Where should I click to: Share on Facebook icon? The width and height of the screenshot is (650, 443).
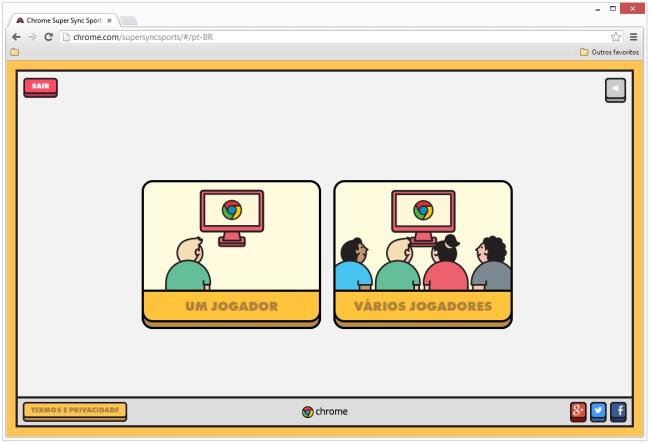coord(618,412)
